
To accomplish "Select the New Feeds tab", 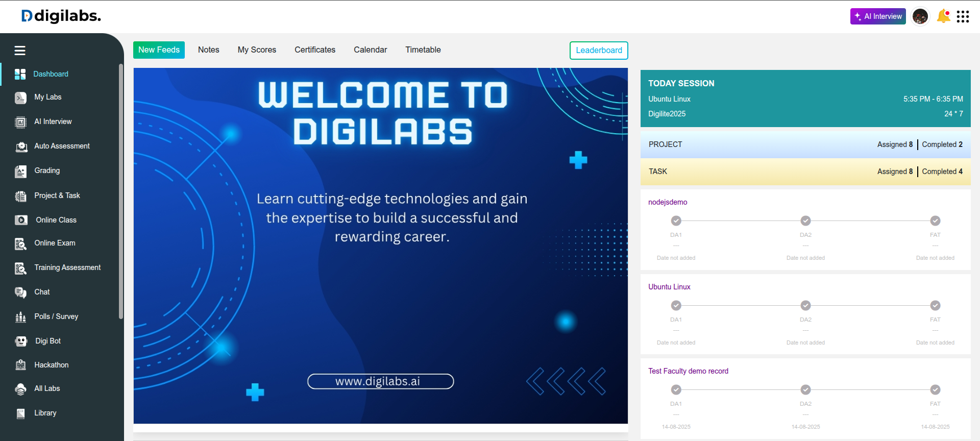I will 159,50.
